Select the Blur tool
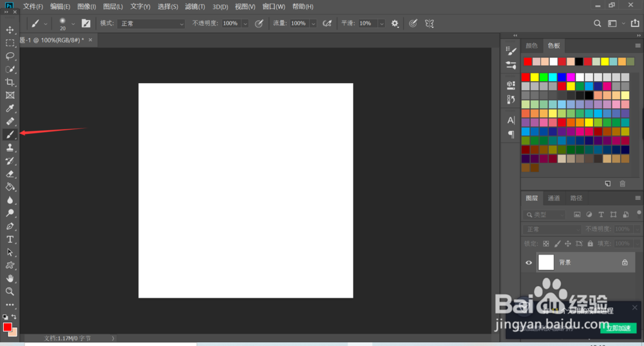 pyautogui.click(x=10, y=200)
